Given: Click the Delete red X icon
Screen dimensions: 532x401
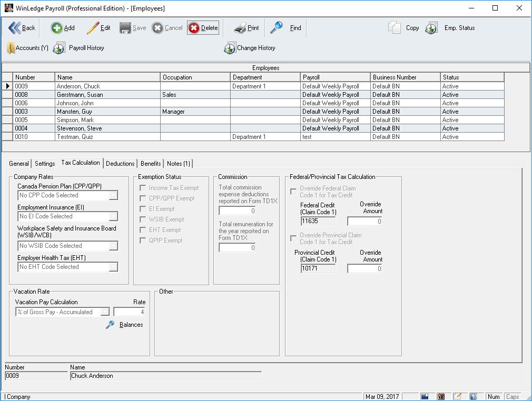Looking at the screenshot, I should point(194,28).
